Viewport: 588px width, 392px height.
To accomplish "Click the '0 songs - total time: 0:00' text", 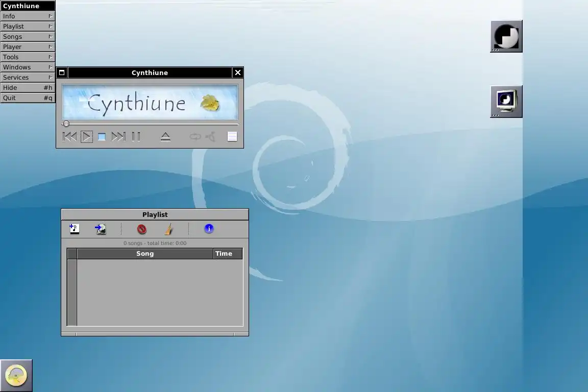I will pos(155,243).
